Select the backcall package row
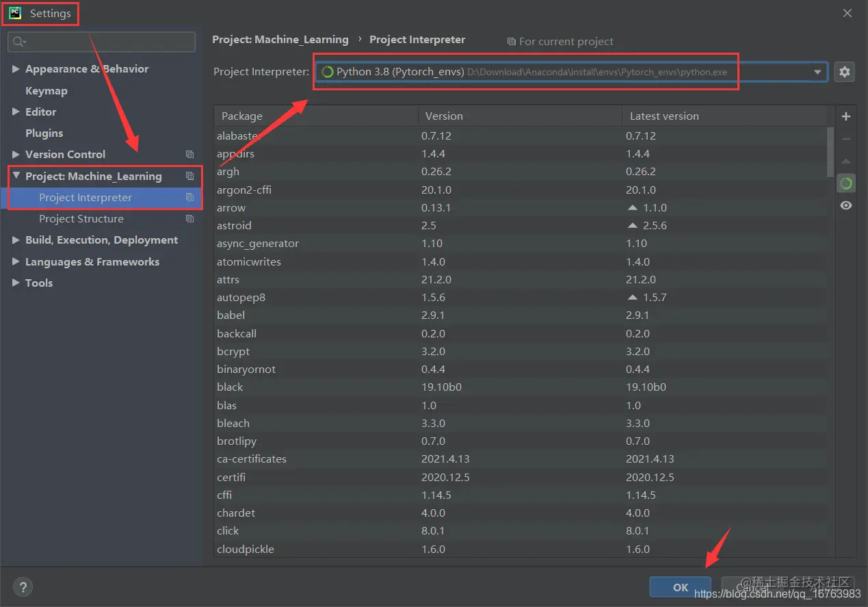 tap(520, 334)
